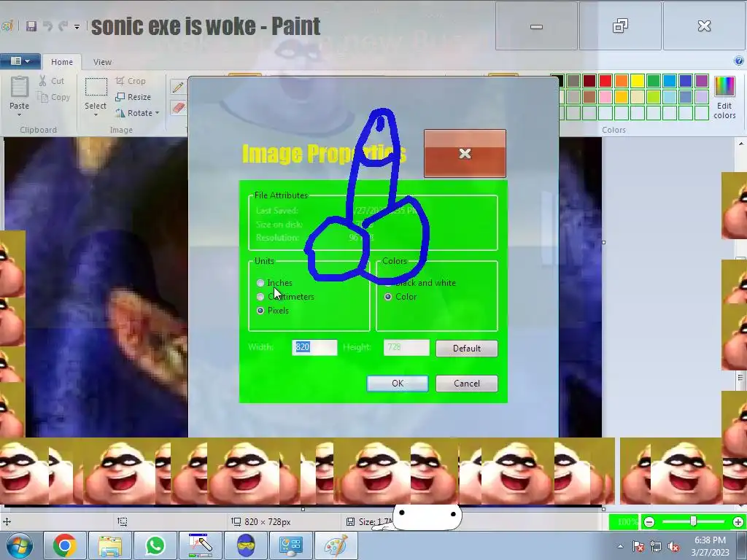
Task: Open Resize from the Image group
Action: (133, 97)
